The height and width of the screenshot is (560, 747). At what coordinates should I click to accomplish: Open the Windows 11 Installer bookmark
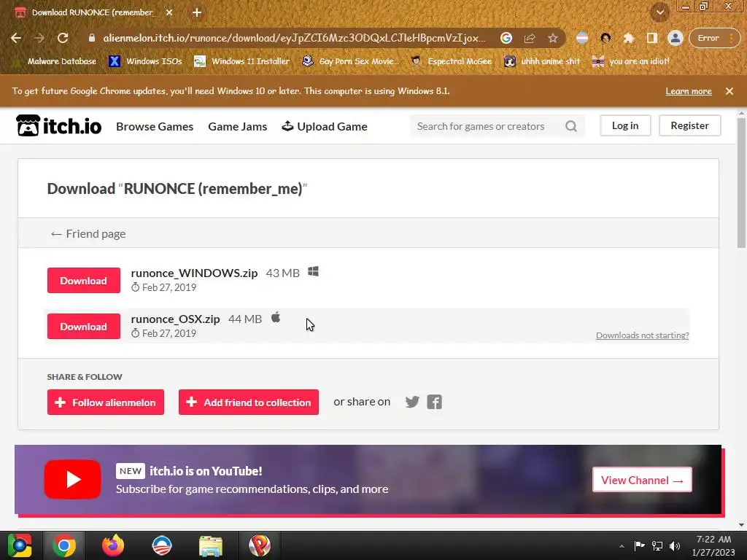(242, 61)
